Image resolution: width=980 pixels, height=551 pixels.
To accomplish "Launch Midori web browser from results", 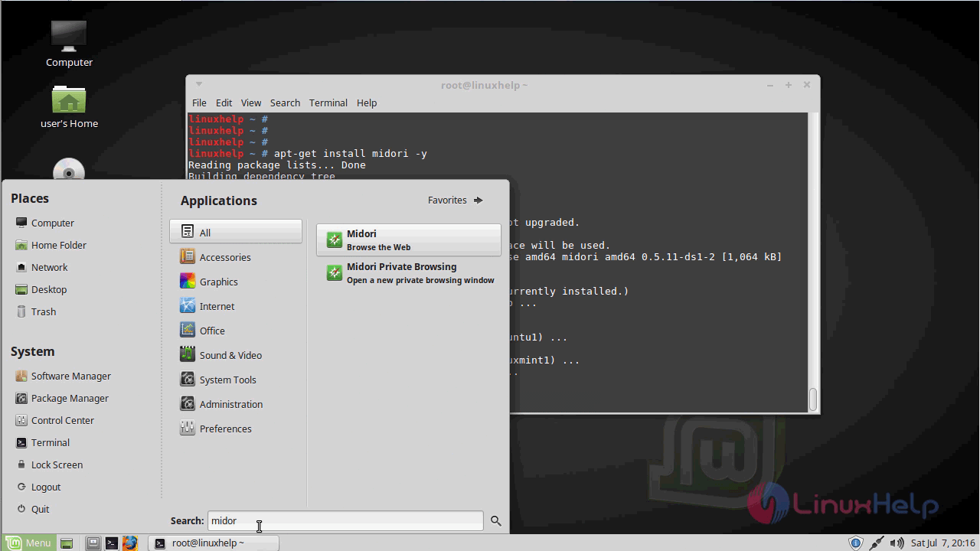I will 409,240.
